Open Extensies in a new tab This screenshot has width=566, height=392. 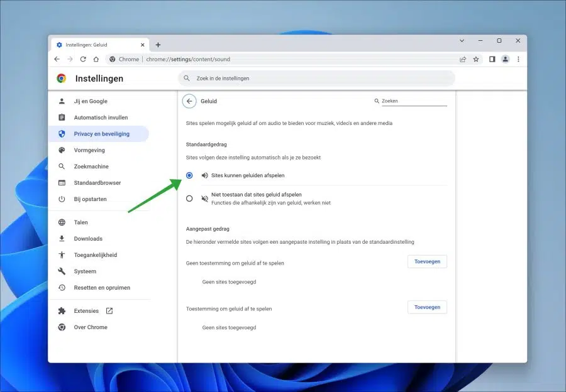[99, 311]
